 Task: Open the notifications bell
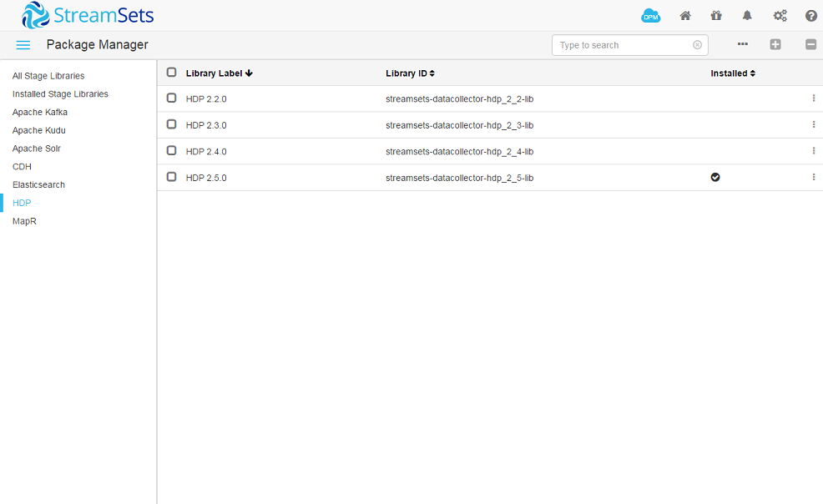(747, 15)
